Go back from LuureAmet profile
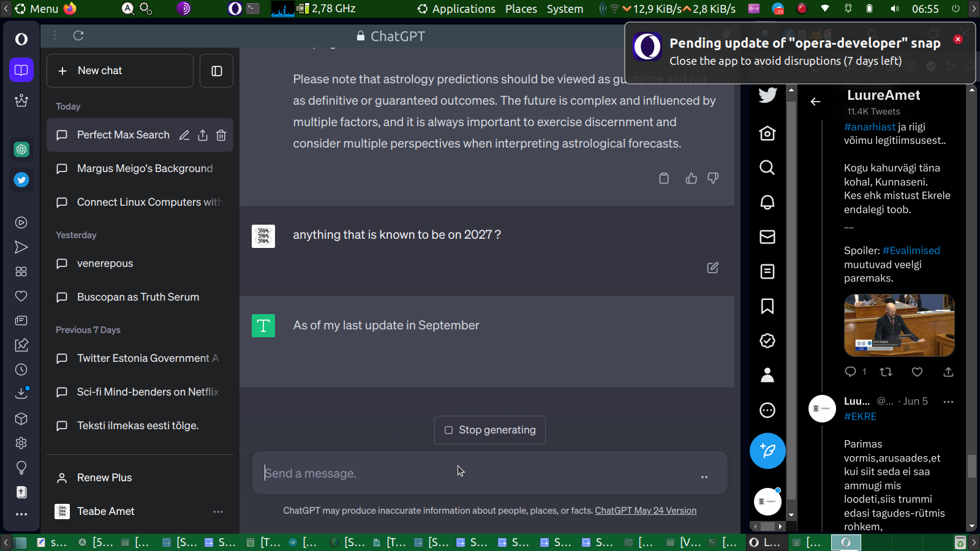Screen dimensions: 980x551 click(815, 102)
